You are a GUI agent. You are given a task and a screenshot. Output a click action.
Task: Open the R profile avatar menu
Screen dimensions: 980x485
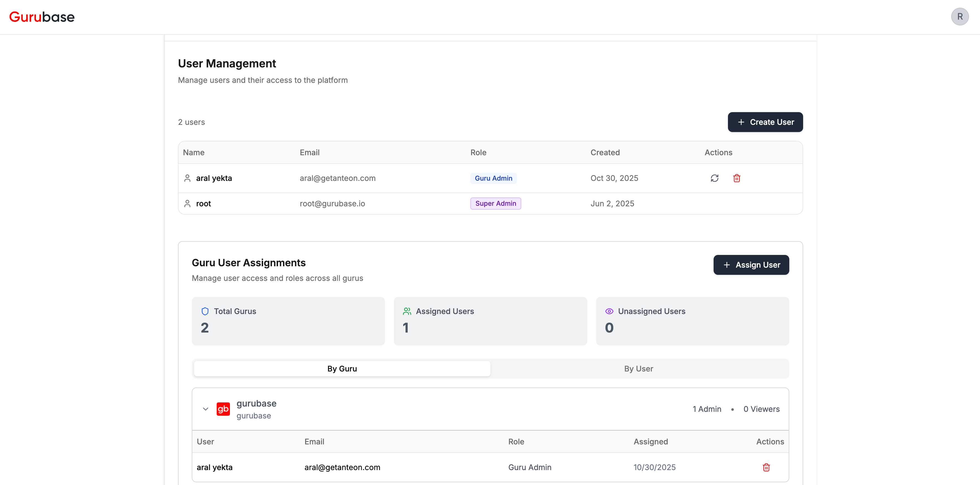960,17
